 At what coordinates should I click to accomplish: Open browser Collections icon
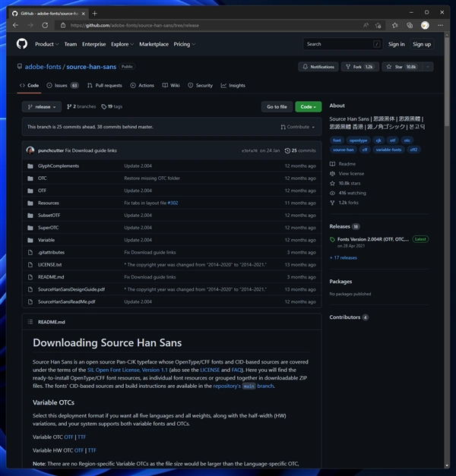pos(410,25)
